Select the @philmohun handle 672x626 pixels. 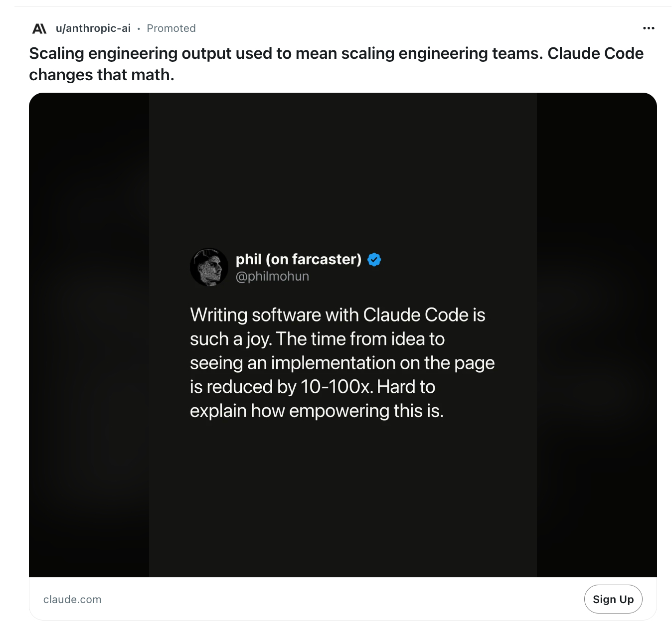point(272,276)
